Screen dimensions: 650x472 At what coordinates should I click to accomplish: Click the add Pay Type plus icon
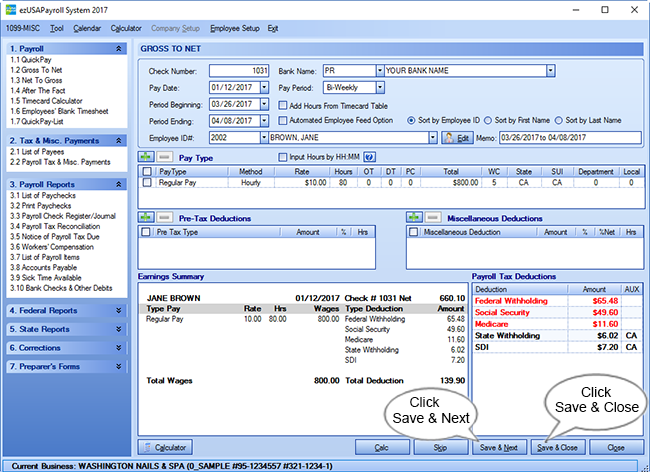coord(147,156)
